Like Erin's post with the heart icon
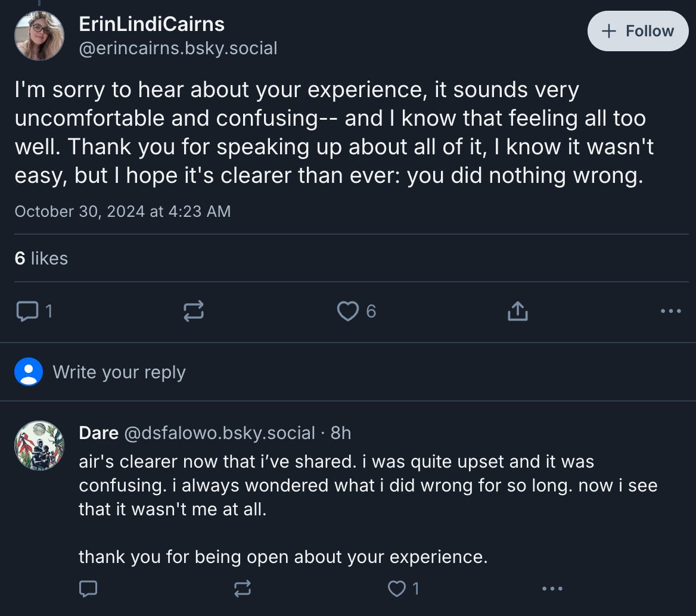 pos(348,311)
